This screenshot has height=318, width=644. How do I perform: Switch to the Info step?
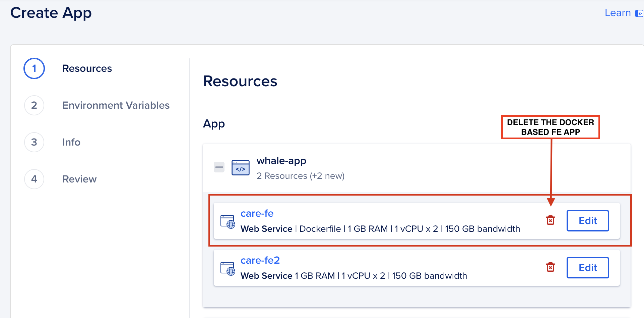point(71,142)
